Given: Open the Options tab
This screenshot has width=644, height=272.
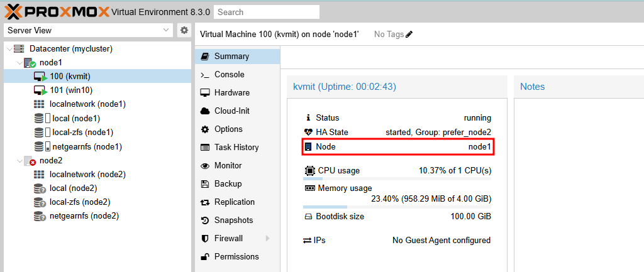Looking at the screenshot, I should [237, 129].
